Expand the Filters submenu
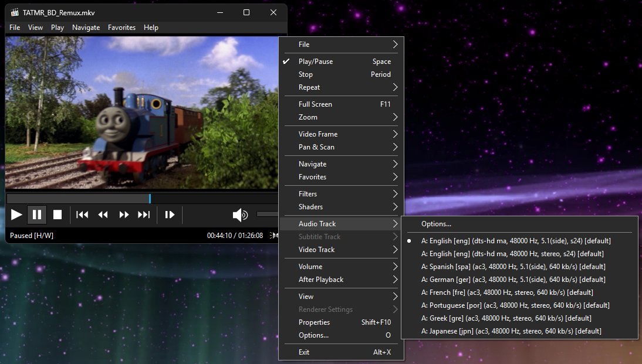Viewport: 642px width, 364px height. tap(341, 194)
